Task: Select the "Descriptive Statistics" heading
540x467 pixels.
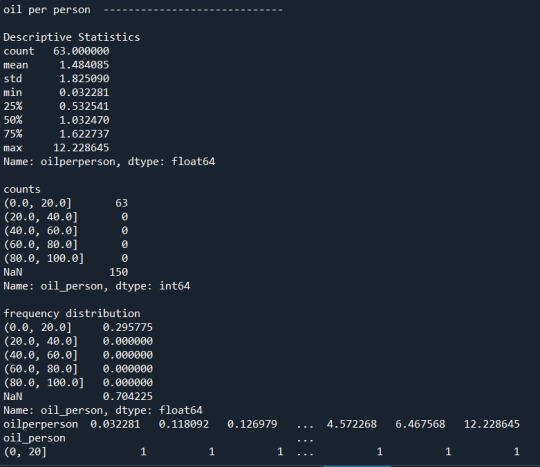Action: (72, 37)
